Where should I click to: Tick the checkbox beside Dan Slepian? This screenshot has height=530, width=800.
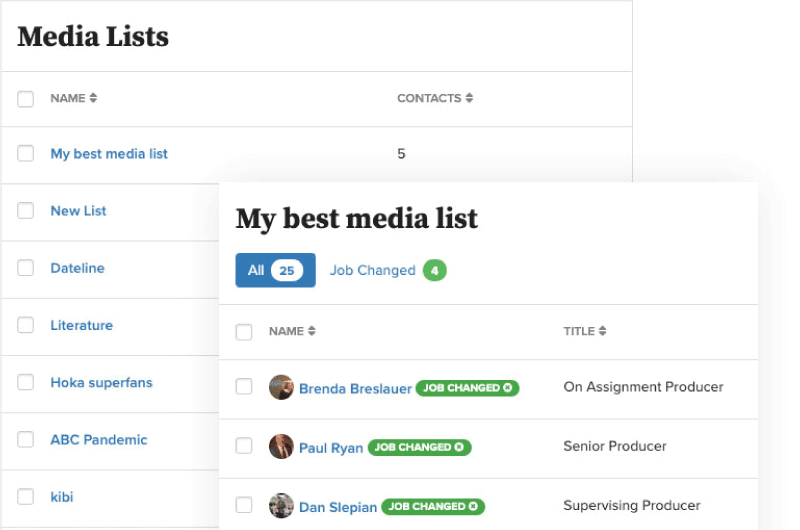(244, 505)
